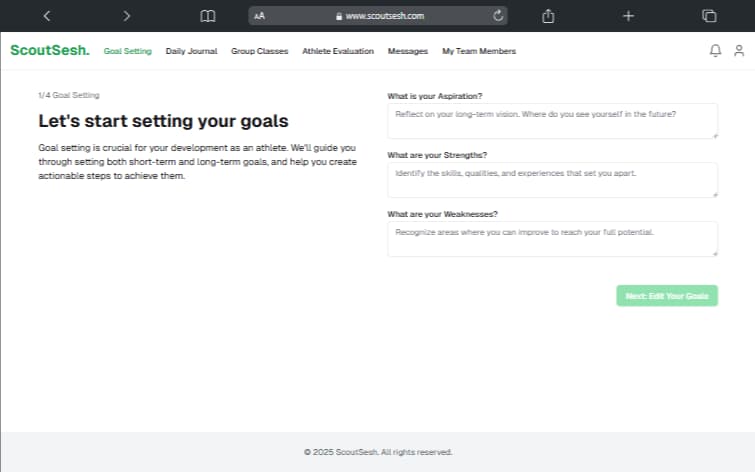Focus the Aspiration text field
The image size is (755, 472).
(552, 120)
